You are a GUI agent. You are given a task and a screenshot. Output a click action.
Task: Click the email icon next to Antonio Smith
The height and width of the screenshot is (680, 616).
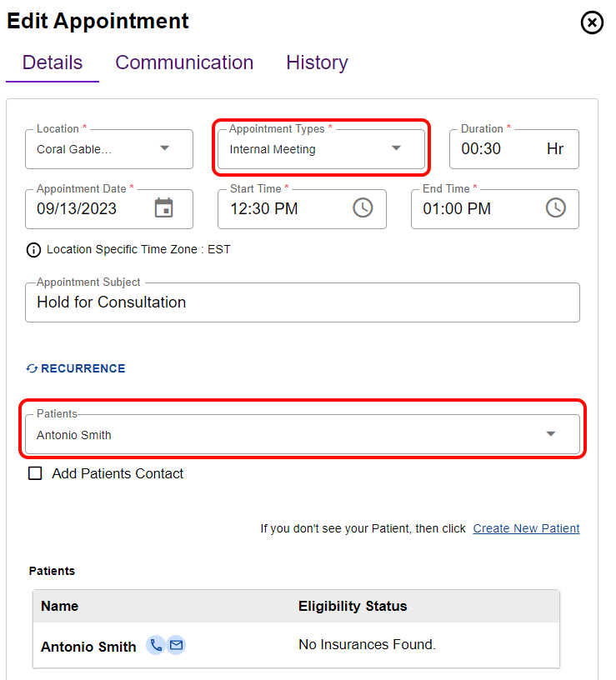176,645
